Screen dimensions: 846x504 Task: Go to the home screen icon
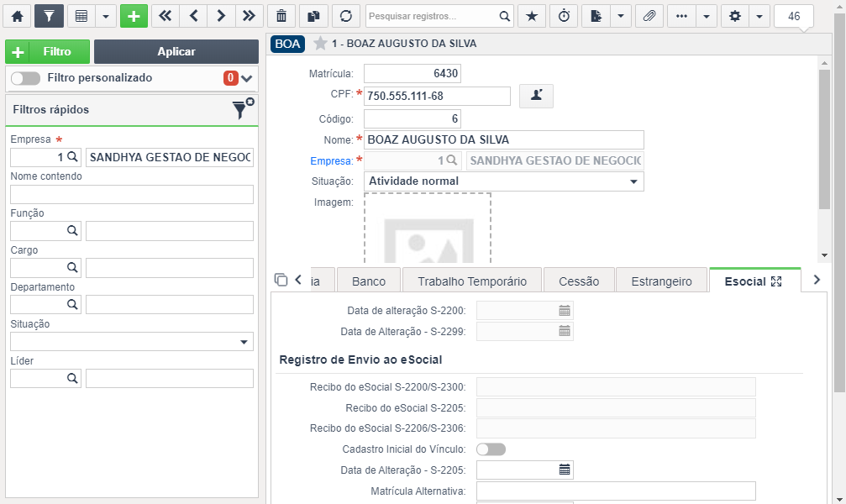pos(18,16)
